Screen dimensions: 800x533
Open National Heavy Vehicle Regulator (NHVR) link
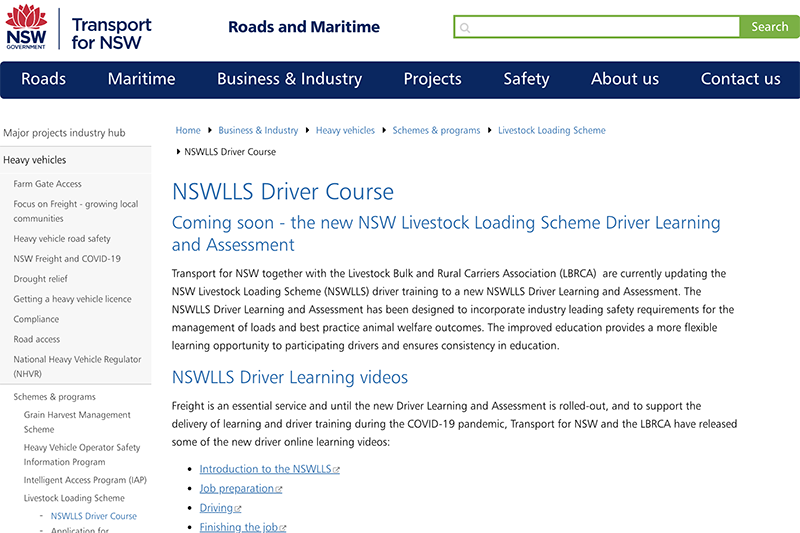(x=77, y=366)
